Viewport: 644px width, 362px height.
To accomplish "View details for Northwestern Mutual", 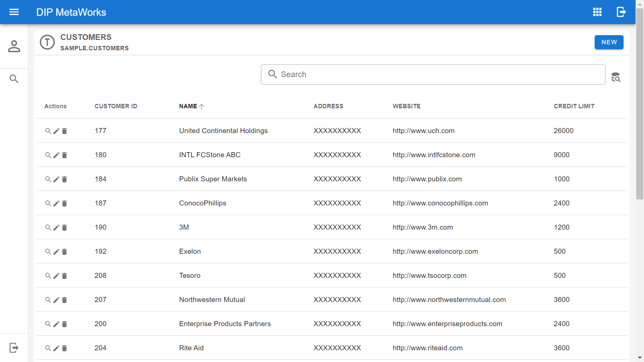I will tap(48, 300).
